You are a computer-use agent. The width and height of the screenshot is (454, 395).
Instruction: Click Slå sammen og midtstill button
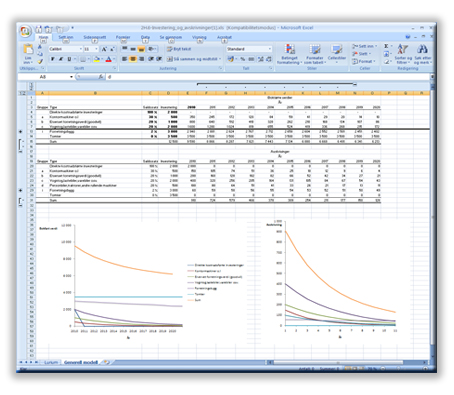click(x=194, y=59)
